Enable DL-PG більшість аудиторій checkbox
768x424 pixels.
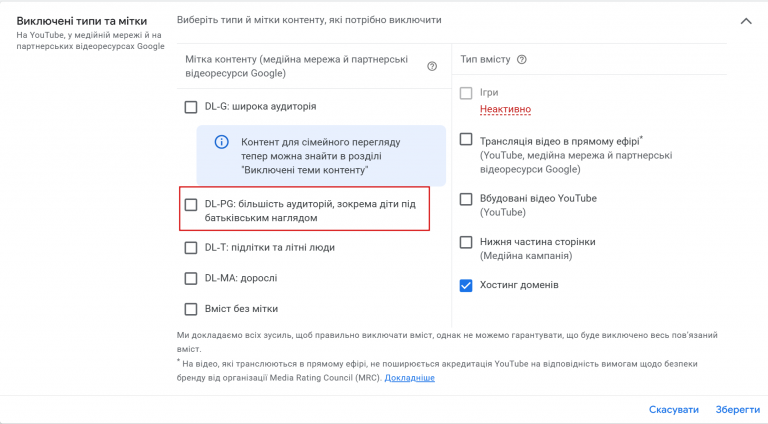(191, 204)
